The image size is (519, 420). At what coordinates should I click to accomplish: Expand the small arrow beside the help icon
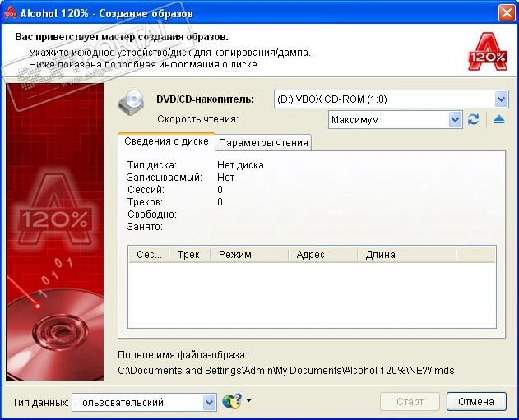[x=248, y=402]
